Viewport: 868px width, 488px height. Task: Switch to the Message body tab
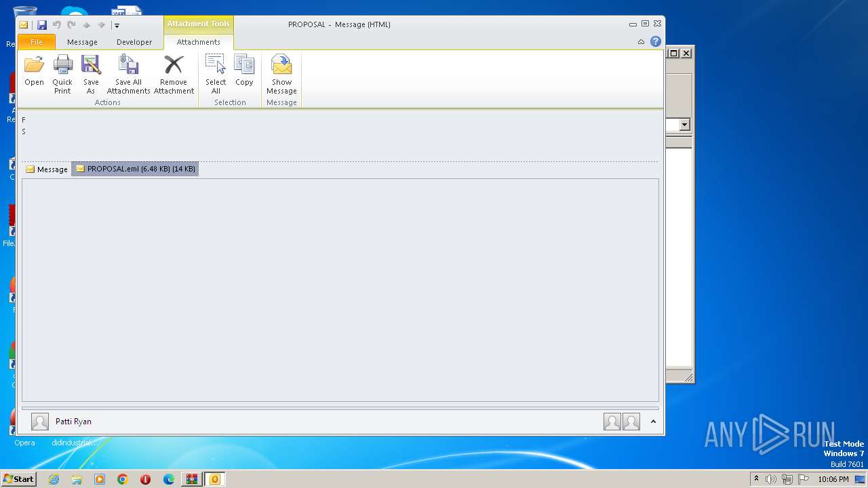point(47,169)
